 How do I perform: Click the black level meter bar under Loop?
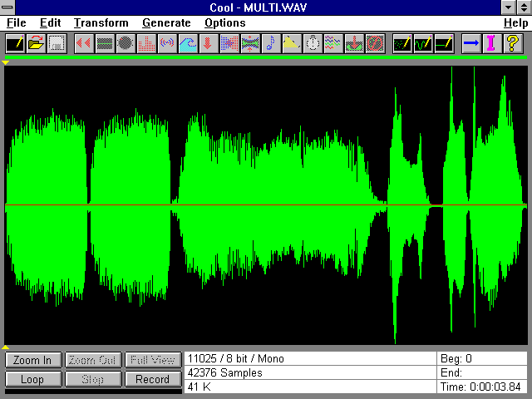[x=93, y=392]
